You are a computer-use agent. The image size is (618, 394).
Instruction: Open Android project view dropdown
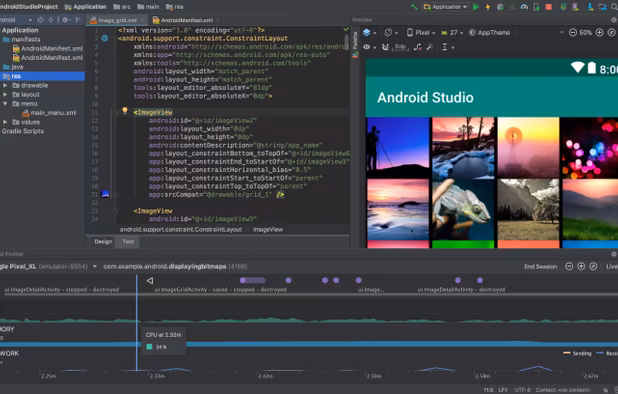pos(16,20)
